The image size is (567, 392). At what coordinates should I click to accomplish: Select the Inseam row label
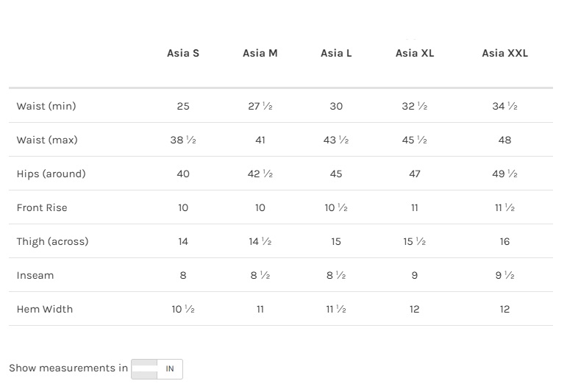tap(35, 275)
